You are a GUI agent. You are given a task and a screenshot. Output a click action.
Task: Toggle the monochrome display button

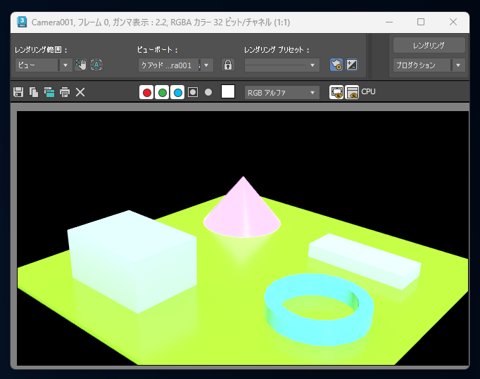click(x=208, y=92)
